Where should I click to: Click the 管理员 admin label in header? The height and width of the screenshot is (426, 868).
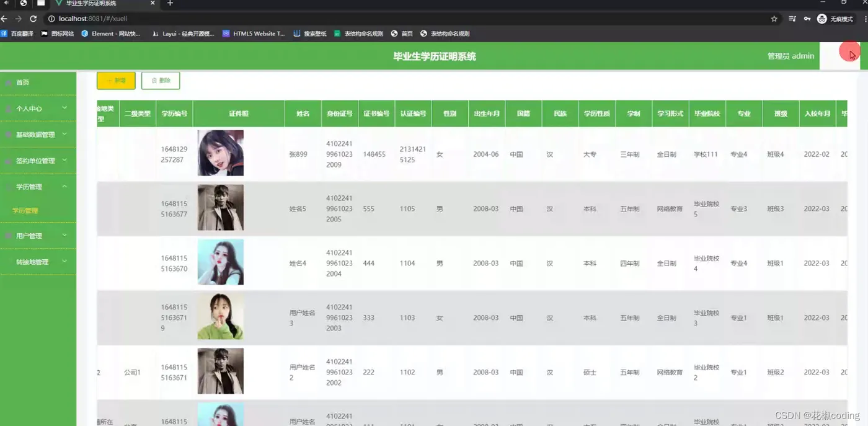coord(790,56)
